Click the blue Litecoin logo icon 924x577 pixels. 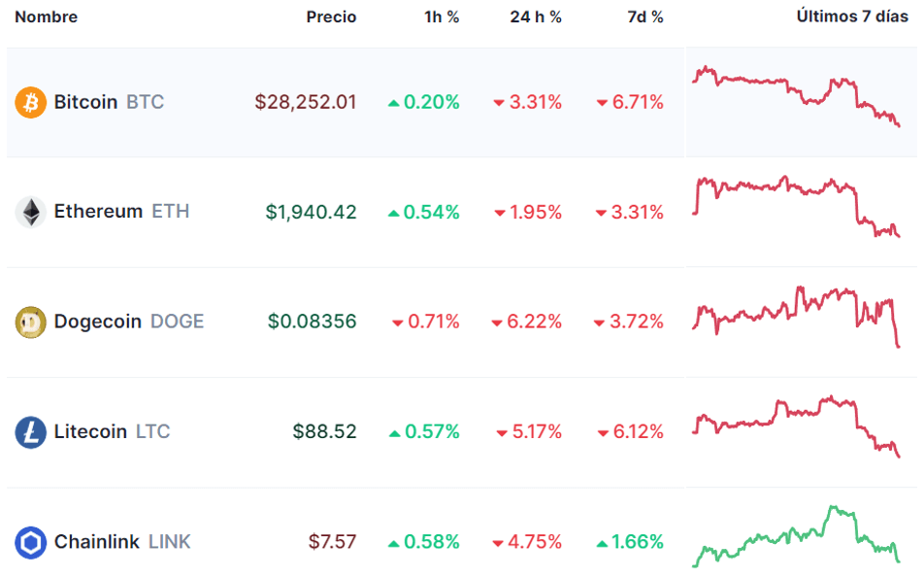(31, 431)
